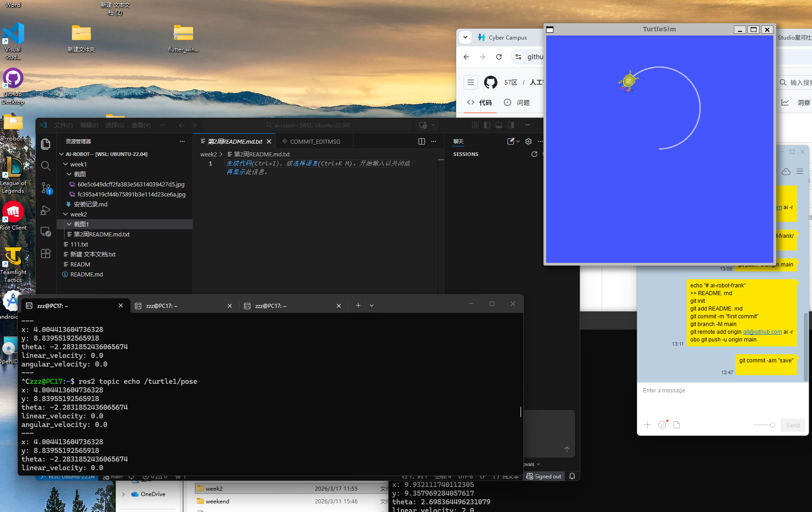This screenshot has height=512, width=812.
Task: Open GitHub 代码 tab
Action: click(x=479, y=103)
